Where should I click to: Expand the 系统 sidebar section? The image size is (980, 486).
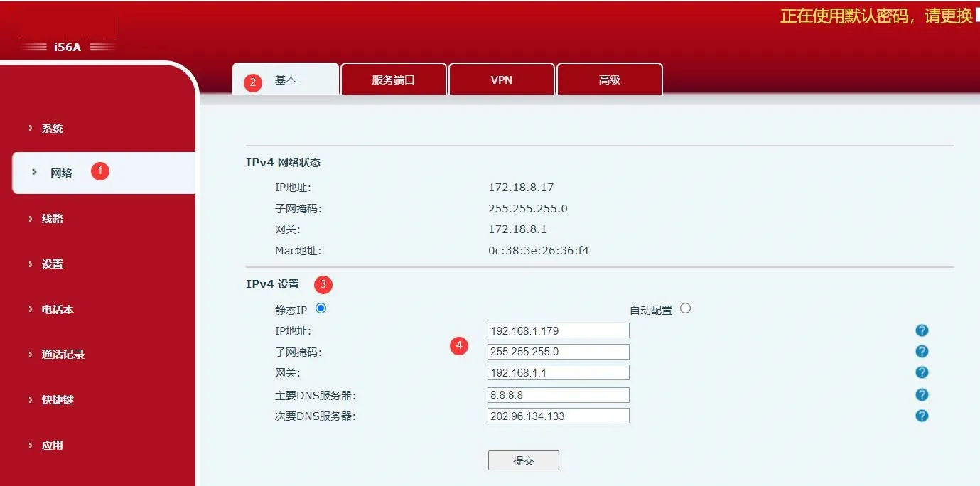(x=53, y=128)
